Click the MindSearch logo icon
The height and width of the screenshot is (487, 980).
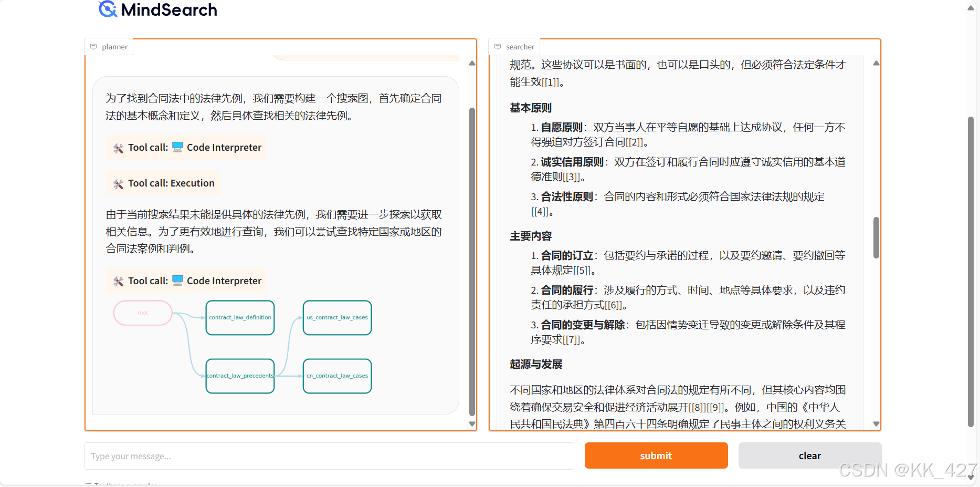click(x=106, y=9)
